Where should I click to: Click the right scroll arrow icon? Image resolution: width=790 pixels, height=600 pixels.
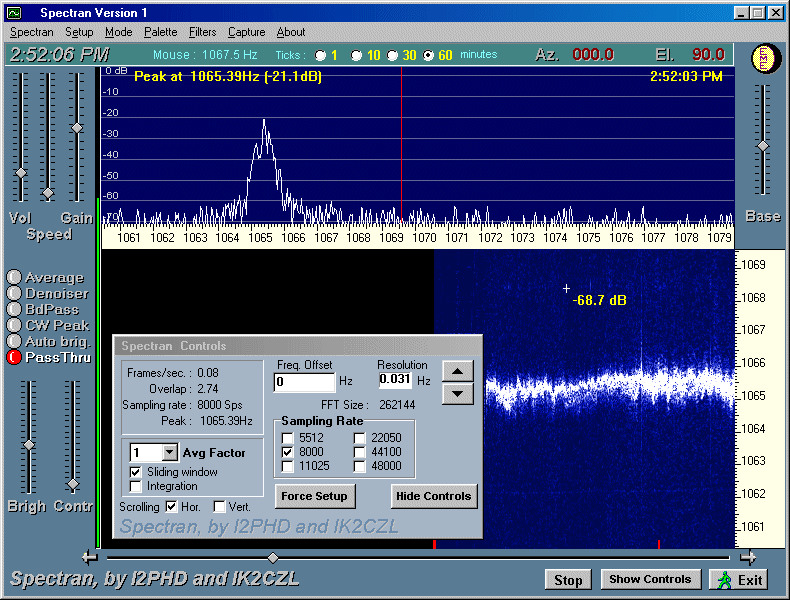pyautogui.click(x=748, y=557)
